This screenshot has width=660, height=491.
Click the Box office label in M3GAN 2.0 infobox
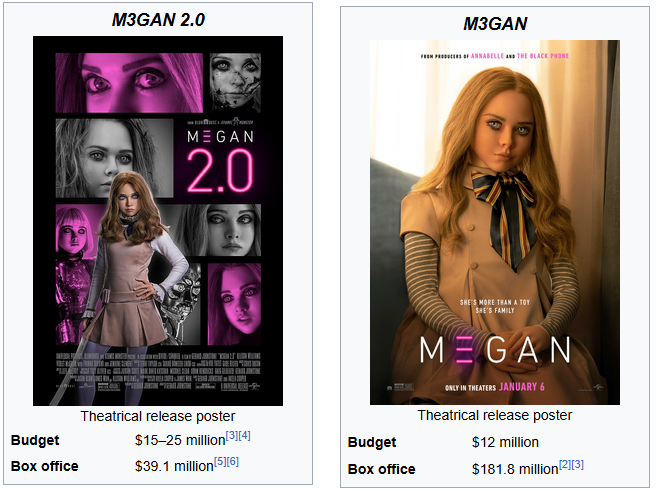click(x=45, y=466)
